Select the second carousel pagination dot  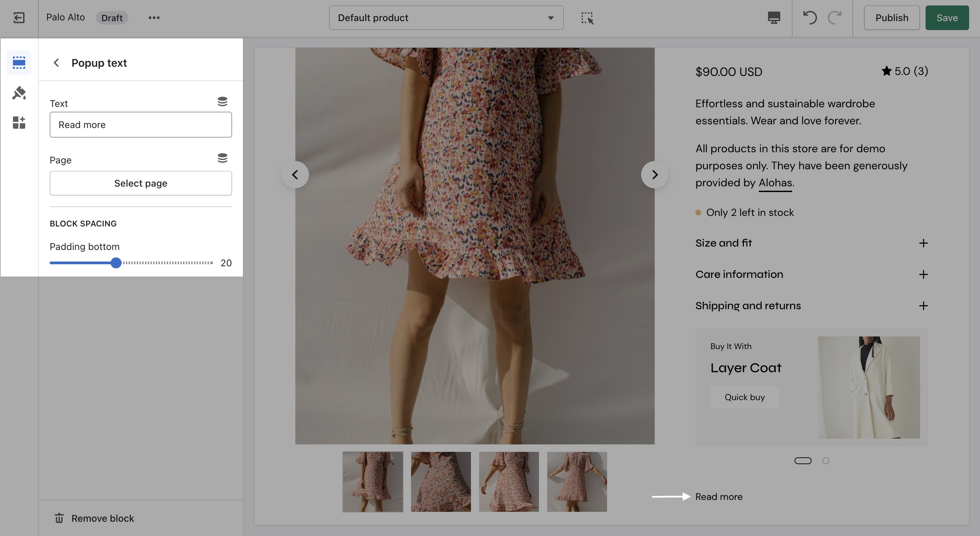click(x=826, y=461)
